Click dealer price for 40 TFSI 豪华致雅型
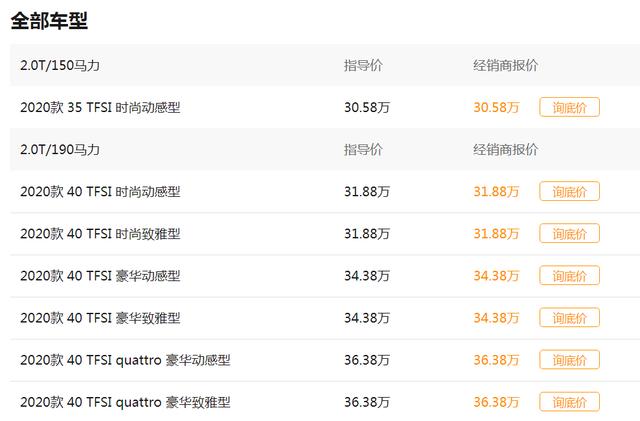 496,318
